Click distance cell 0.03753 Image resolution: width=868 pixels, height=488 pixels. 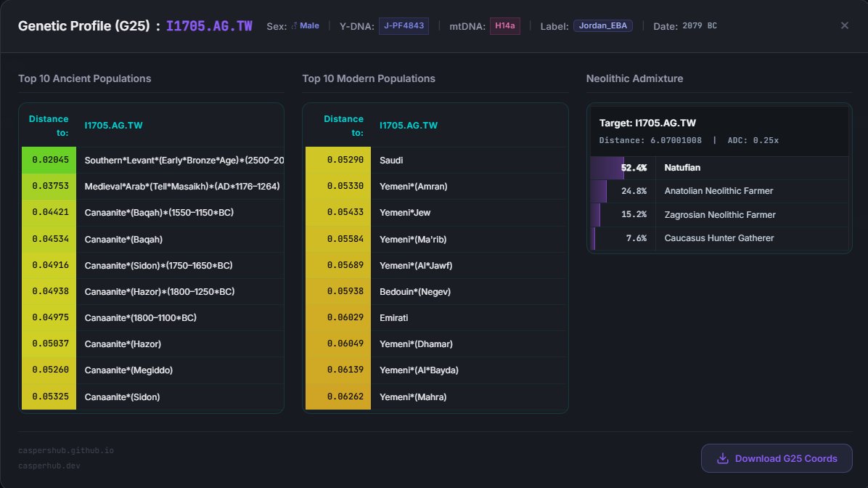pos(49,186)
